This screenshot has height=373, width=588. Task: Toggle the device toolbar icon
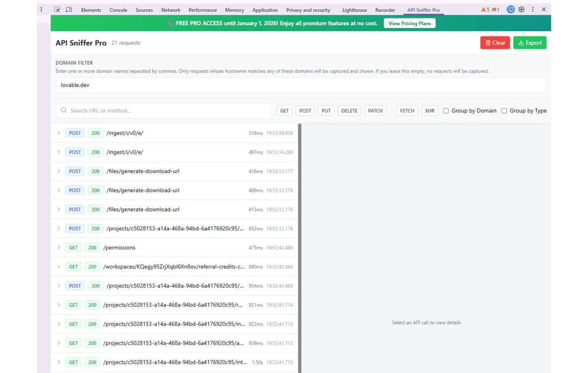coord(69,9)
